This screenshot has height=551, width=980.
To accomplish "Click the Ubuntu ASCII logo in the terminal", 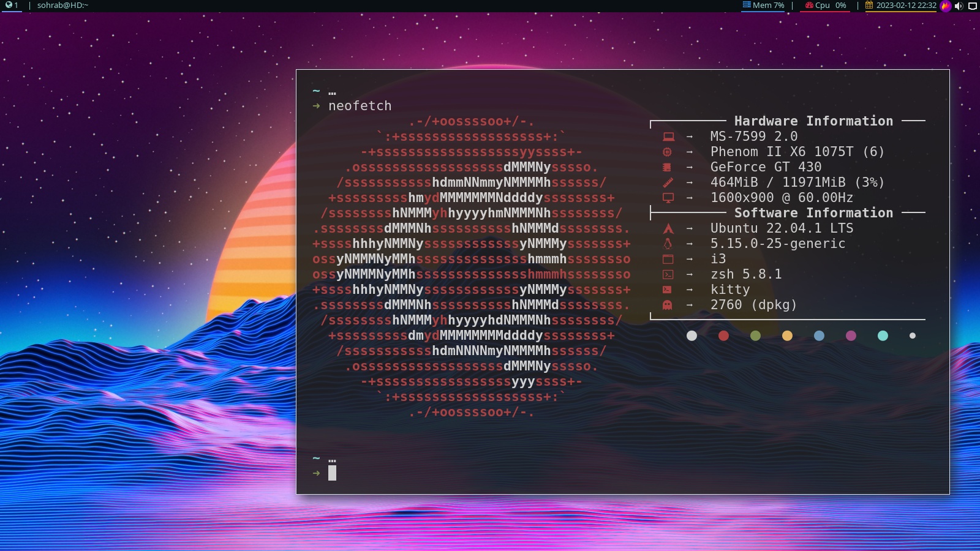I will [472, 267].
